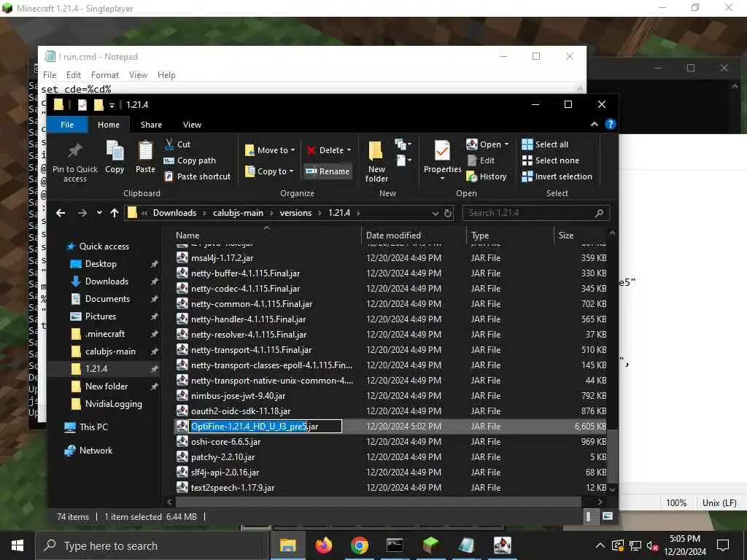
Task: Click the taskbar search box
Action: [x=151, y=545]
